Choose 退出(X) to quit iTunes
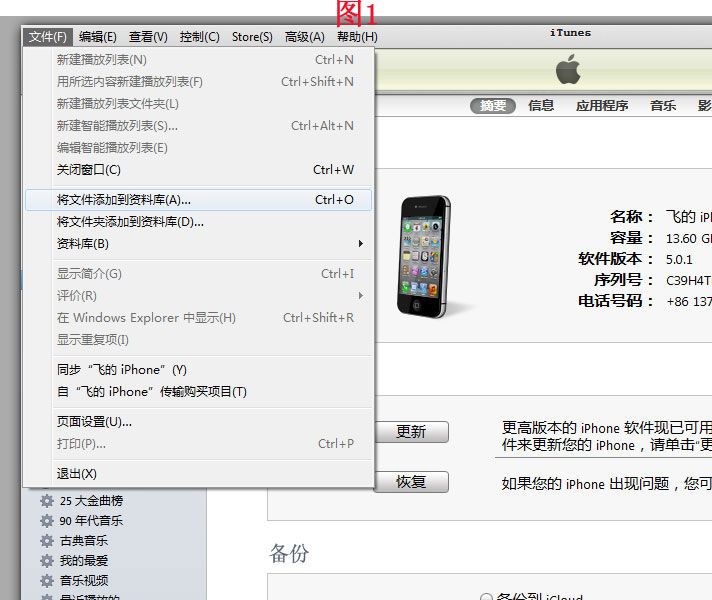 tap(199, 474)
